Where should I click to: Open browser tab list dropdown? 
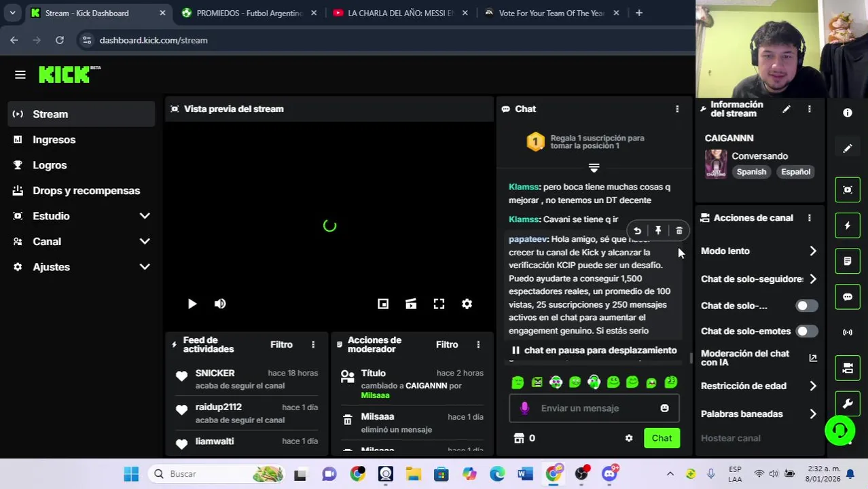point(12,13)
